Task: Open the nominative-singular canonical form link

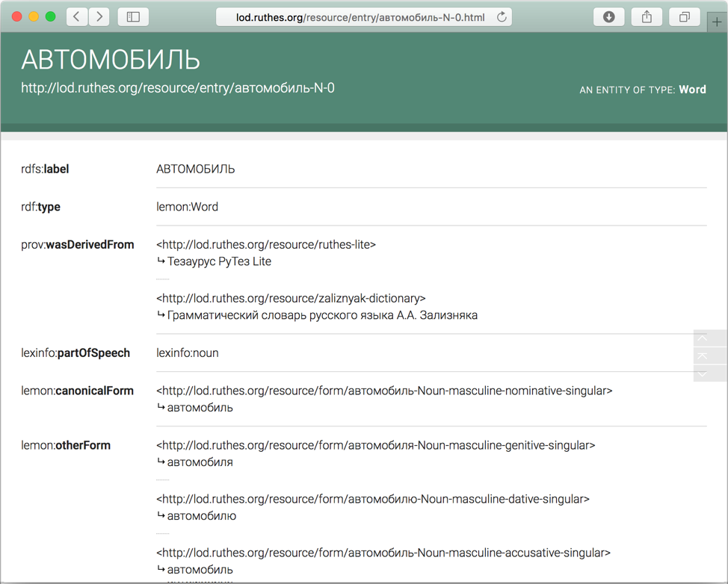Action: [x=384, y=391]
